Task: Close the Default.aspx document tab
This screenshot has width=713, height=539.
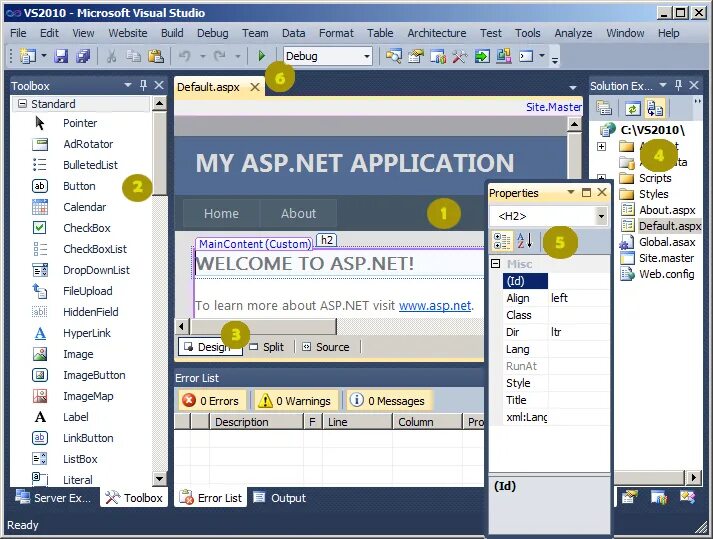Action: [x=255, y=87]
